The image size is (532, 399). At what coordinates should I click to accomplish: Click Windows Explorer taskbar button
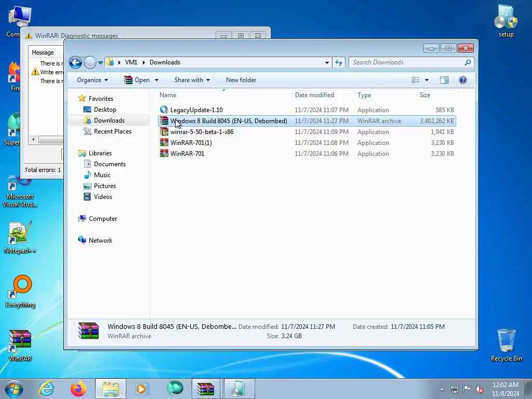click(x=111, y=389)
